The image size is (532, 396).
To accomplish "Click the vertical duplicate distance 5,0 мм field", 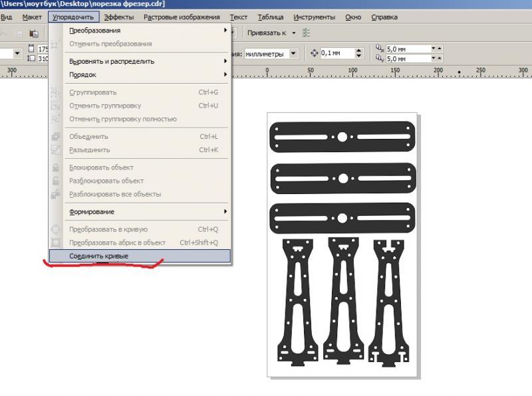I will 407,58.
